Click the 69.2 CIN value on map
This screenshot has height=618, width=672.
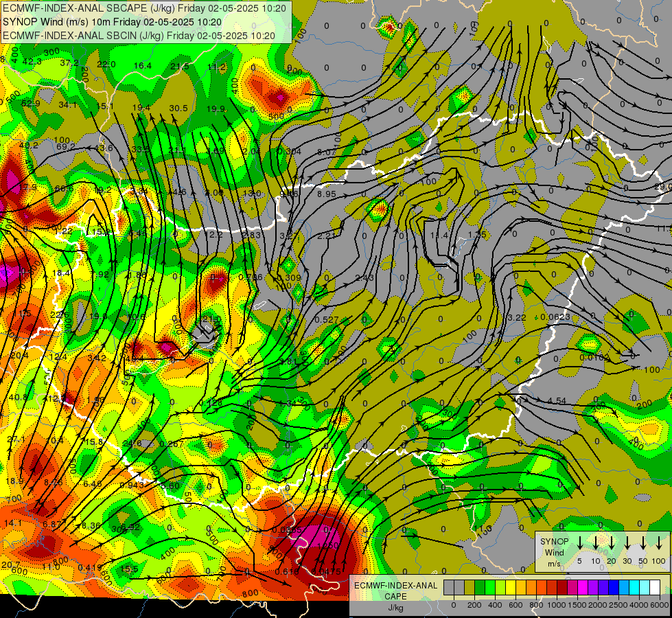point(66,147)
